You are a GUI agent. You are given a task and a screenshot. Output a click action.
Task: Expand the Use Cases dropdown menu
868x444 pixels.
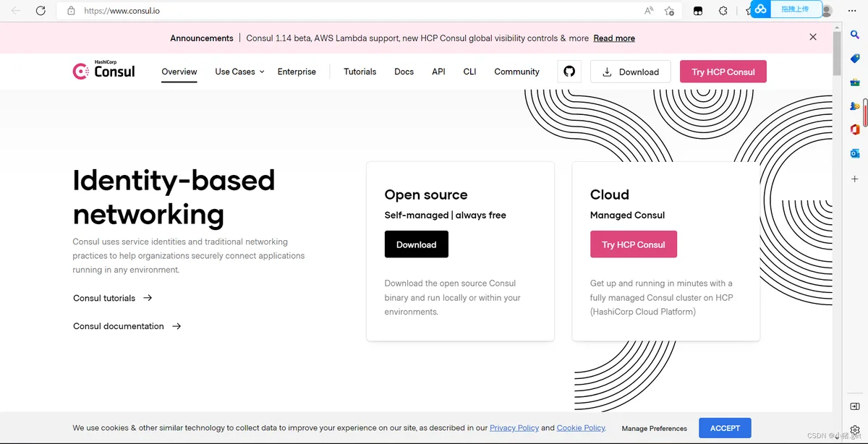click(239, 72)
